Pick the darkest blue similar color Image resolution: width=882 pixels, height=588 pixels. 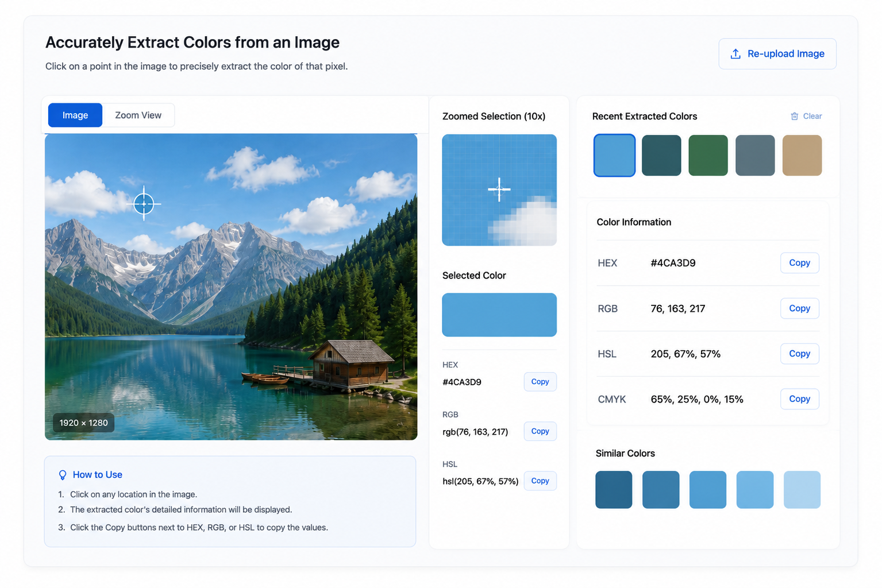tap(614, 490)
